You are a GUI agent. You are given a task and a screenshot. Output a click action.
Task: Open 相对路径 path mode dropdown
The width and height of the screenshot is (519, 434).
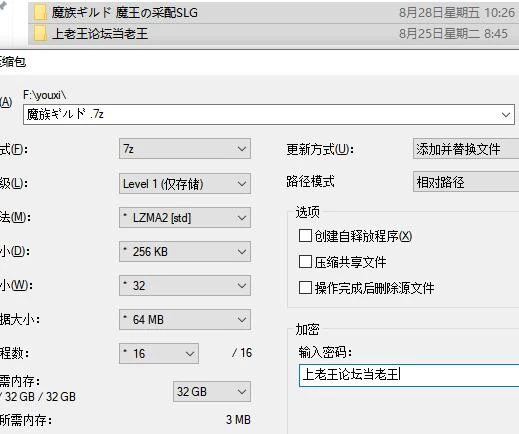(466, 182)
